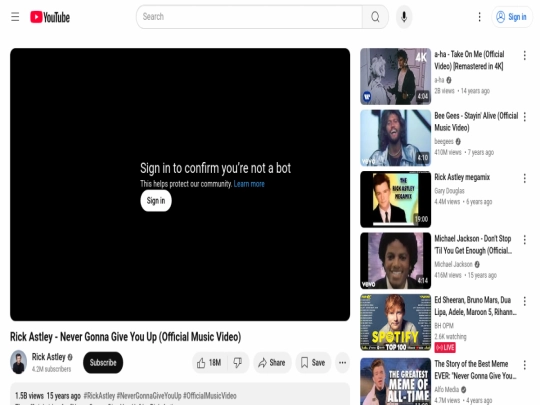Click the video title heading text
The width and height of the screenshot is (540, 405).
pyautogui.click(x=125, y=337)
